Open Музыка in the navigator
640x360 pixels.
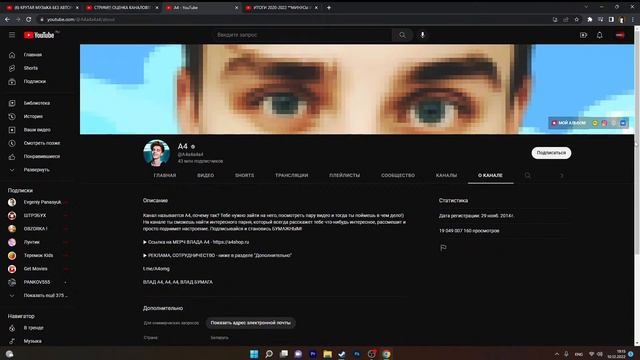click(38, 341)
